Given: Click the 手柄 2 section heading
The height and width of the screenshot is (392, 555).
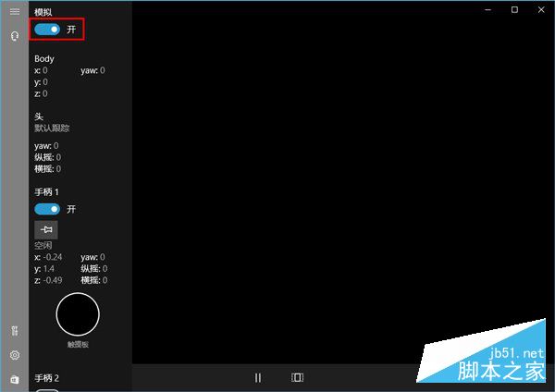Looking at the screenshot, I should pyautogui.click(x=46, y=378).
